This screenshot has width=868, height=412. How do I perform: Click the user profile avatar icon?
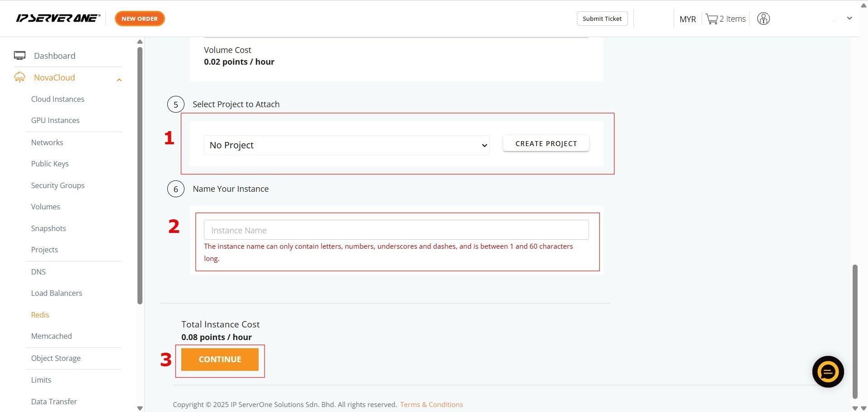point(763,19)
